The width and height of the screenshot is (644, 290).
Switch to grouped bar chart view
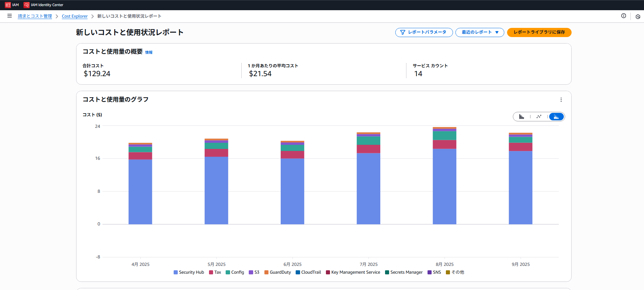click(x=521, y=117)
